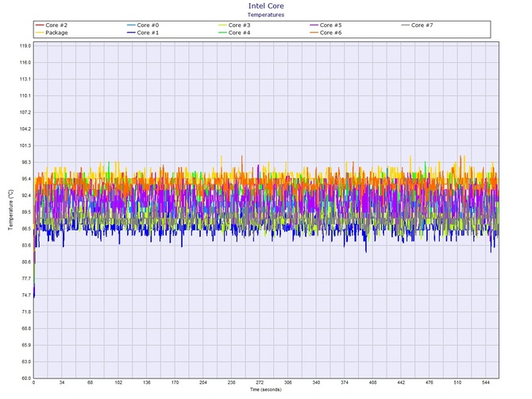Click the 272 tick on time axis
The width and height of the screenshot is (532, 399).
pos(260,383)
